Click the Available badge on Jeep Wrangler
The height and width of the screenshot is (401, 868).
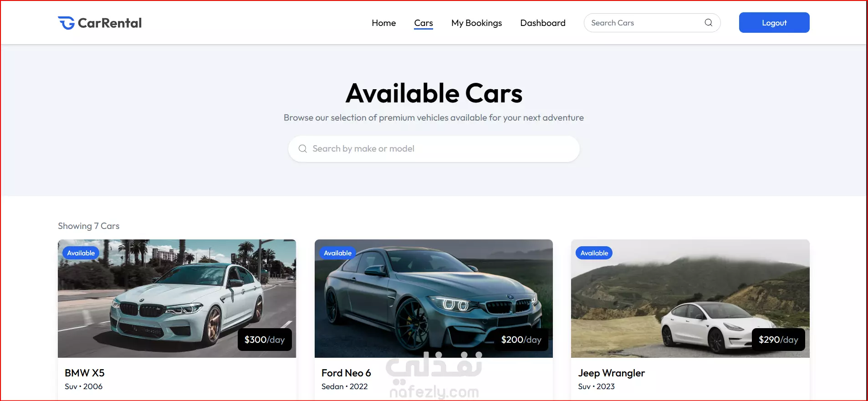[594, 253]
